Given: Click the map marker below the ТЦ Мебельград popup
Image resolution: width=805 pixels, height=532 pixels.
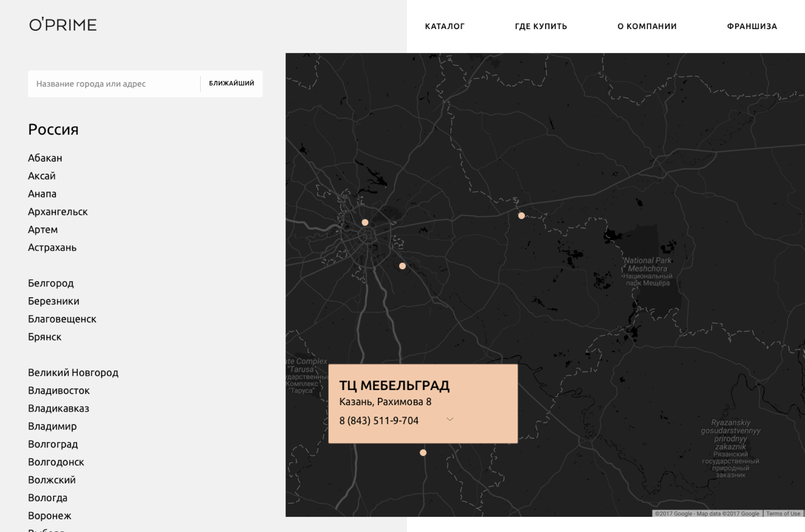Looking at the screenshot, I should point(423,453).
